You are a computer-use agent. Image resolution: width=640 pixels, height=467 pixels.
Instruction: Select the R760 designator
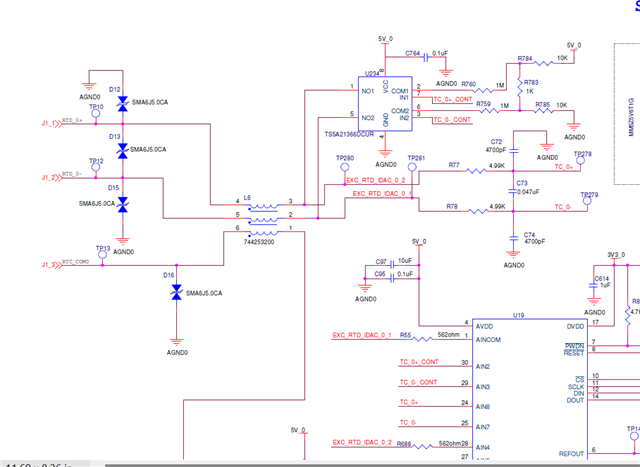point(469,84)
